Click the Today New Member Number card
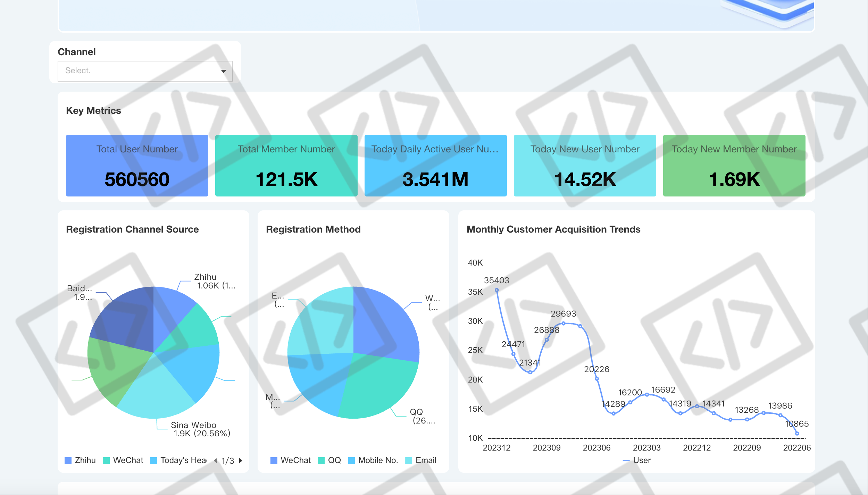This screenshot has height=495, width=868. point(734,166)
